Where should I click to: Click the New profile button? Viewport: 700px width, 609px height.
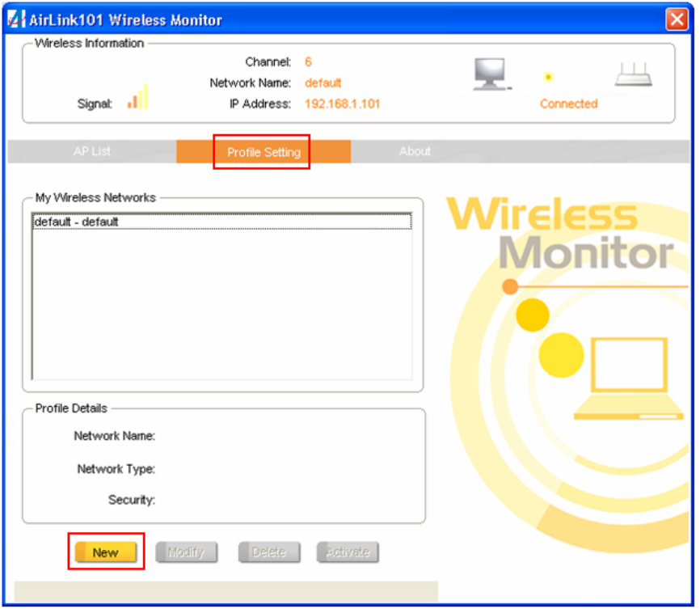106,552
